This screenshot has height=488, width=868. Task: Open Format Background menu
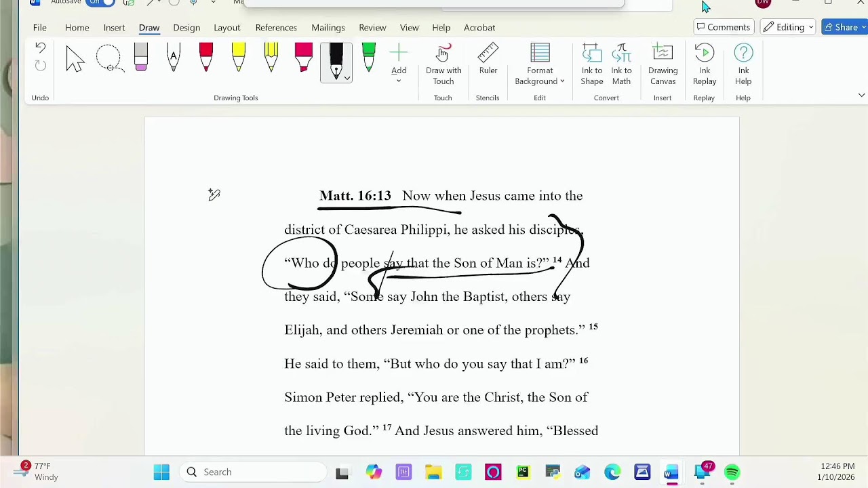tap(540, 64)
